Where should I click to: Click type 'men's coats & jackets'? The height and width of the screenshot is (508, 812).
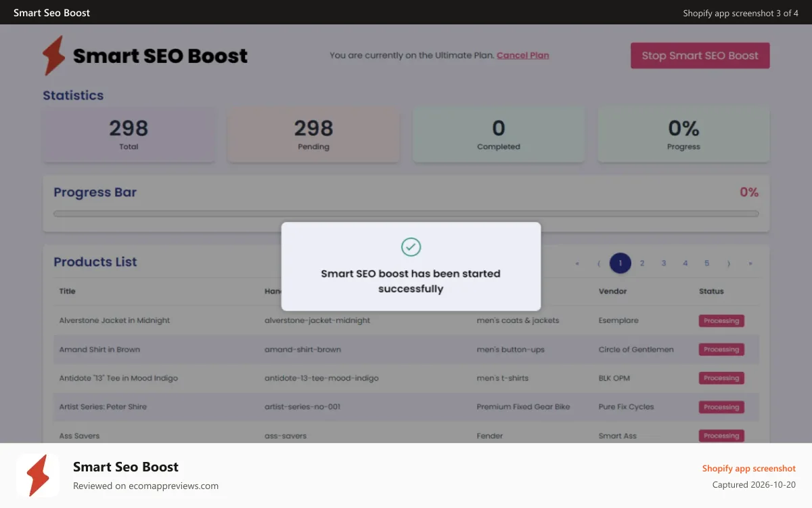(x=518, y=320)
